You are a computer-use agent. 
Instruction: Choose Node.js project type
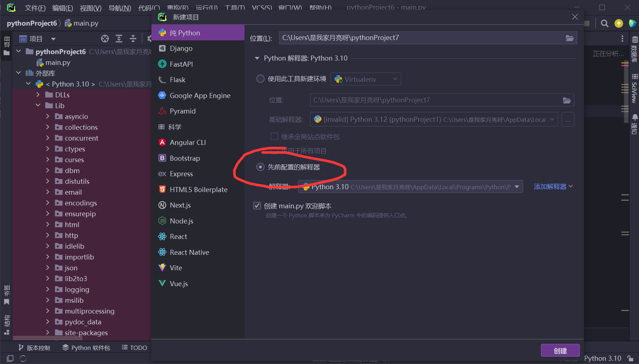(198, 221)
